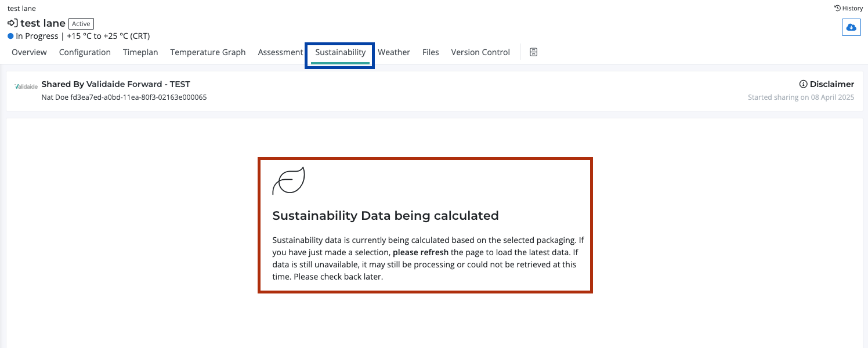Click the blue In Progress status dot

click(x=10, y=36)
